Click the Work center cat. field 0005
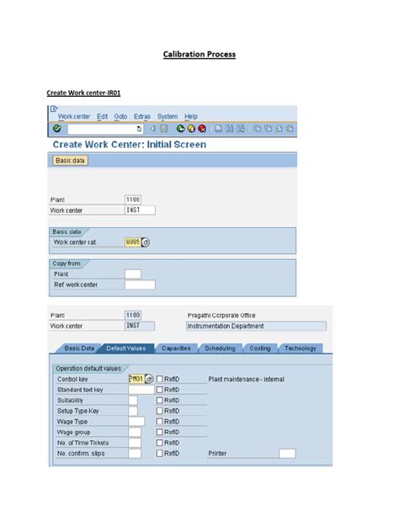This screenshot has height=532, width=399. [133, 242]
